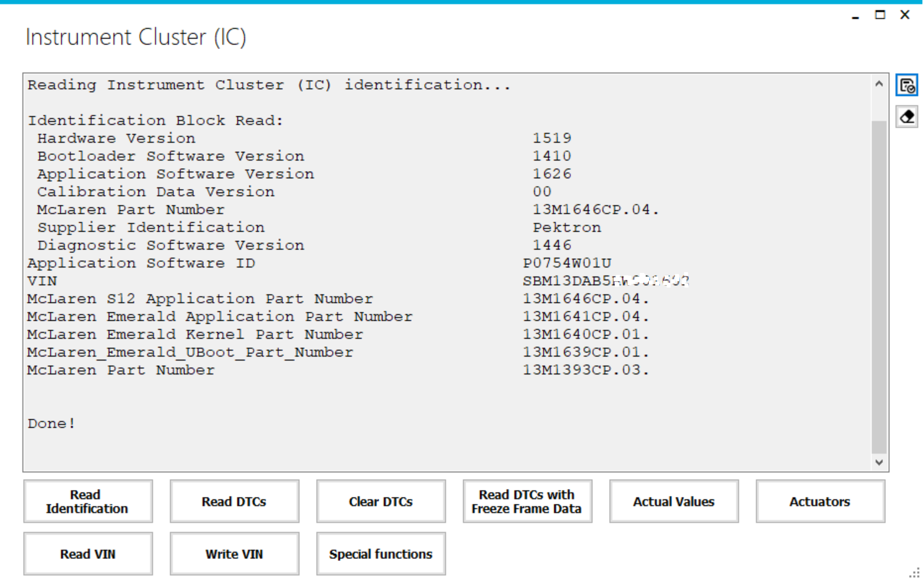Click the UBoot Part Number 13M1639CP.01.
The image size is (924, 581).
click(x=586, y=352)
